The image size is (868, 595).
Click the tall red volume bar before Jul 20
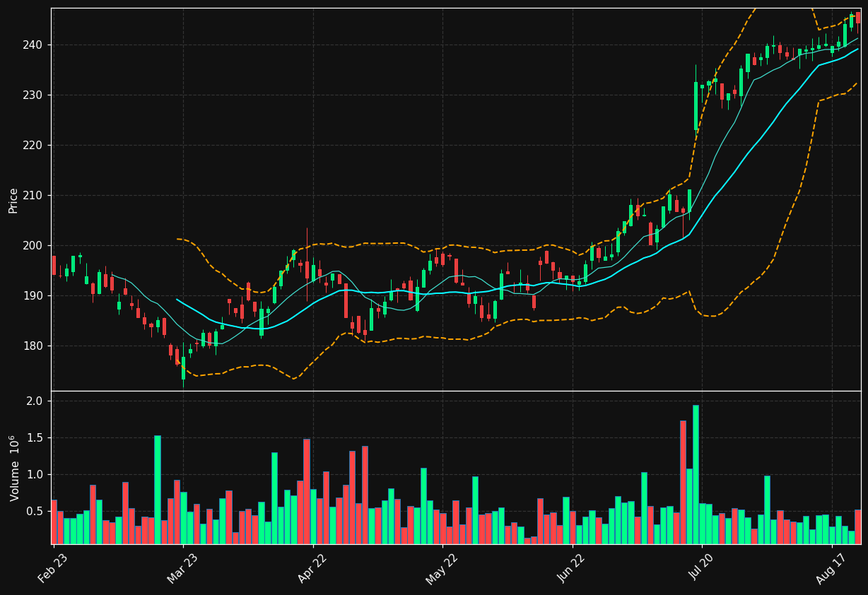tap(683, 482)
